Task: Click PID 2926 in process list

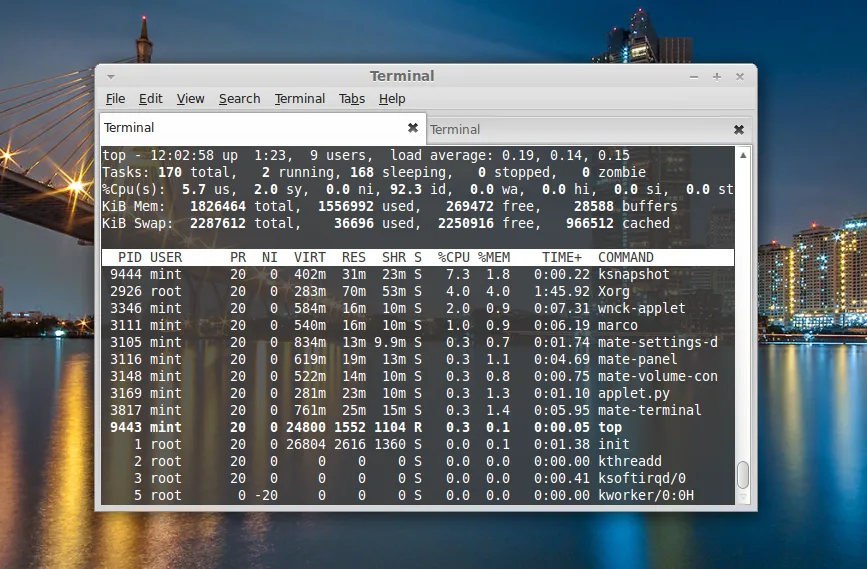Action: coord(126,291)
